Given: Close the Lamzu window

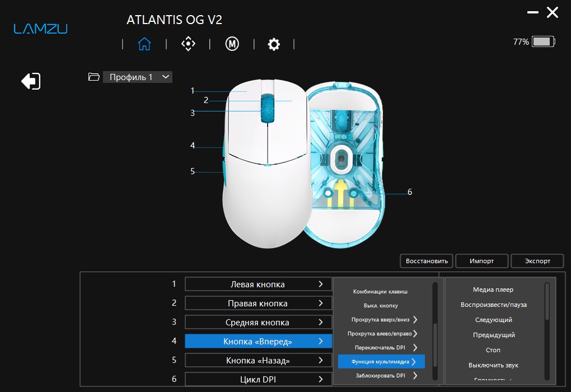Looking at the screenshot, I should coord(553,12).
